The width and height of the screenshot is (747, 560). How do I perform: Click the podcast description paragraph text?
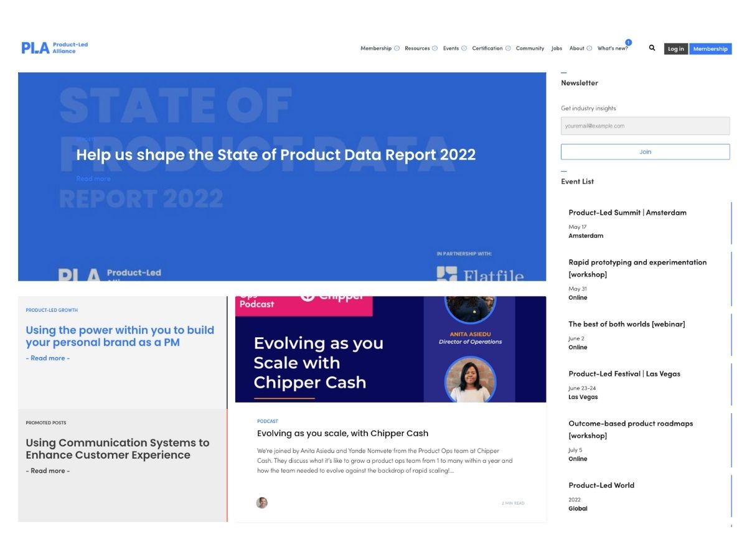385,460
